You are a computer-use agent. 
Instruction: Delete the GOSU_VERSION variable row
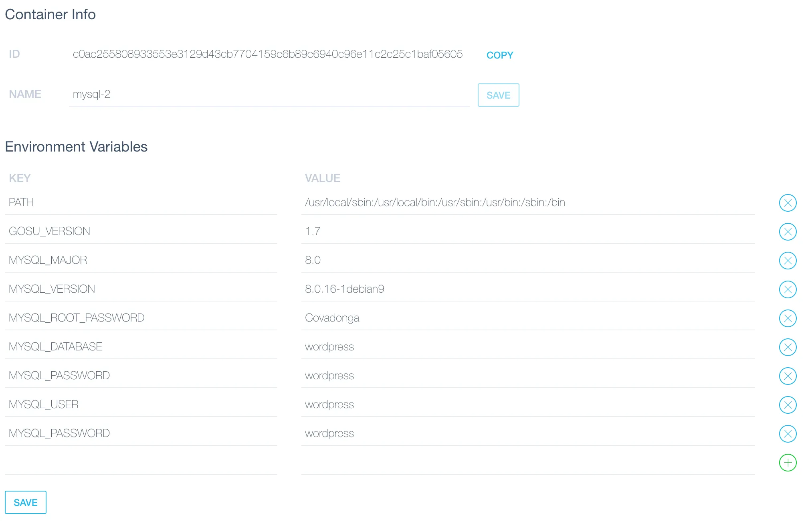(787, 232)
